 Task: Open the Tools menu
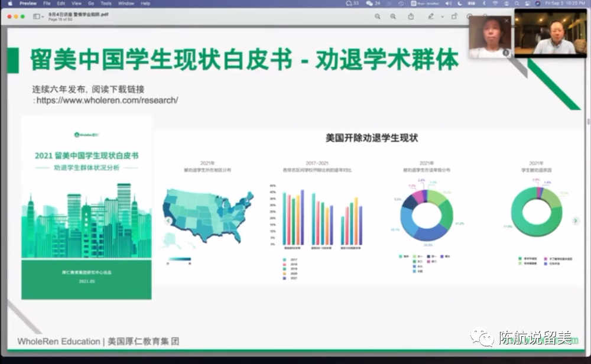[106, 4]
